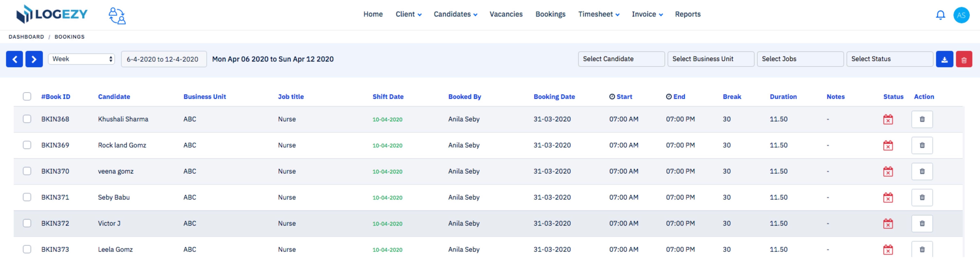
Task: Click cancel status icon for BKIN372
Action: click(888, 224)
